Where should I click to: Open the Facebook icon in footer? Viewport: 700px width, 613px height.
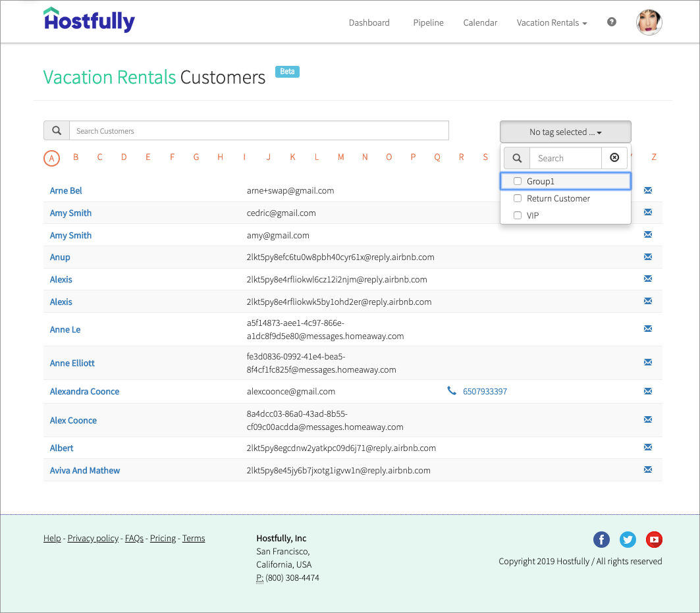(x=601, y=539)
